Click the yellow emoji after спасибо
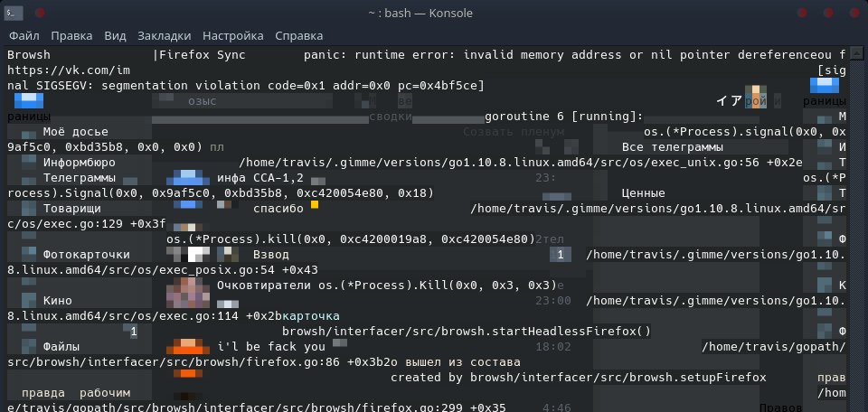The width and height of the screenshot is (868, 412). [x=315, y=204]
